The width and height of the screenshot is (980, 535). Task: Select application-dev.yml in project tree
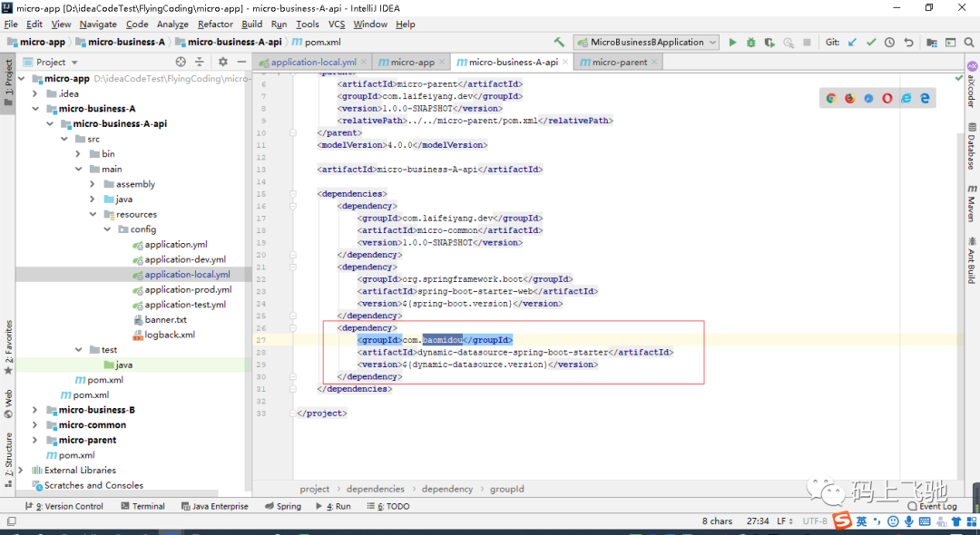186,259
